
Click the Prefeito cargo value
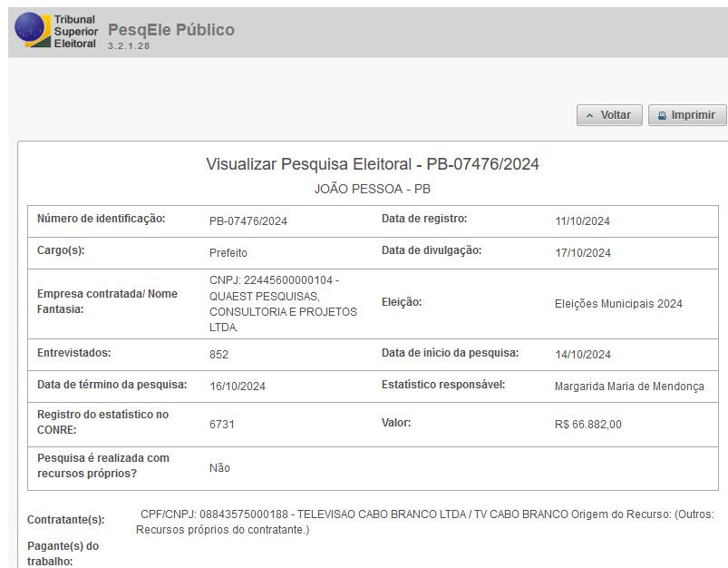point(228,253)
